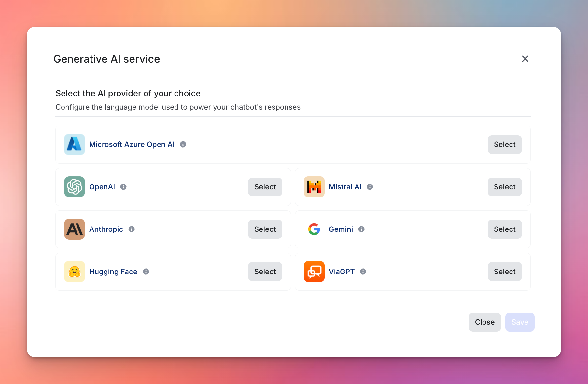This screenshot has width=588, height=384.
Task: Click the Microsoft Azure Open AI label
Action: pyautogui.click(x=132, y=144)
